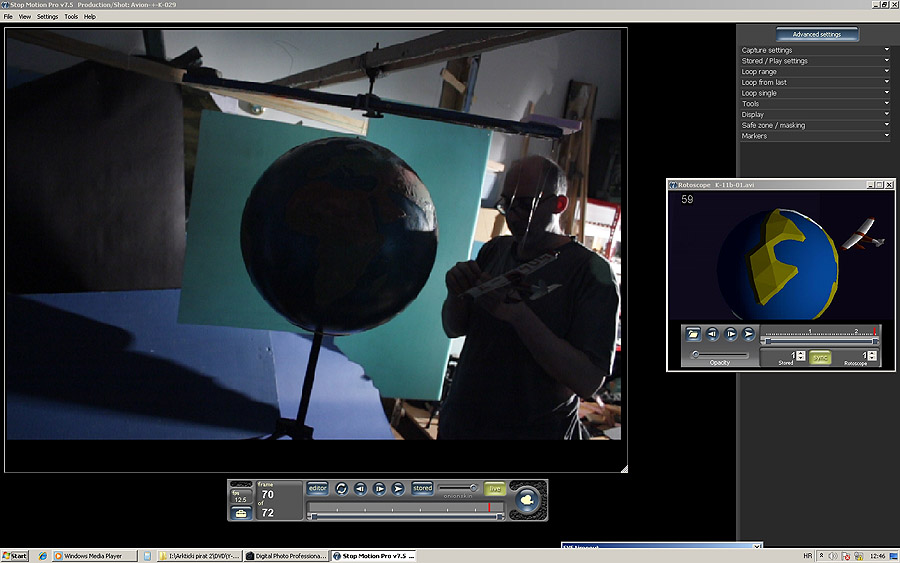Adjust the onionskin slider
Screen dimensions: 900x563
[458, 488]
